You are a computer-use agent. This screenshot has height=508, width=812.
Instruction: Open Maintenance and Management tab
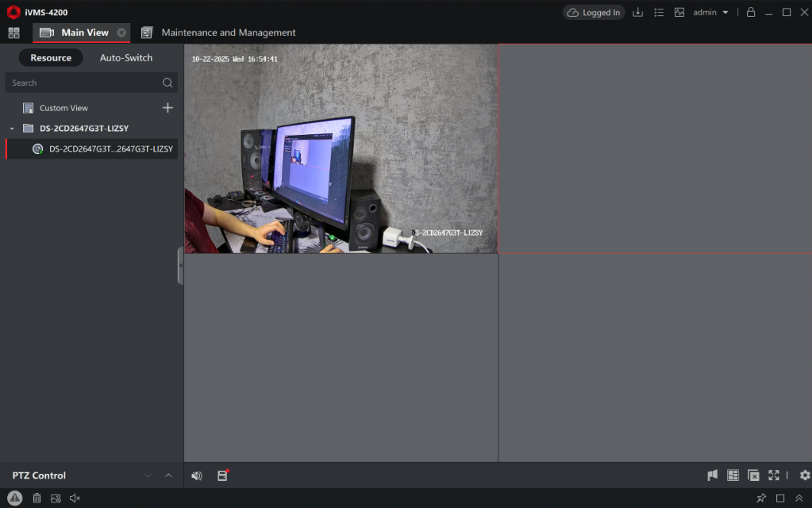point(218,33)
